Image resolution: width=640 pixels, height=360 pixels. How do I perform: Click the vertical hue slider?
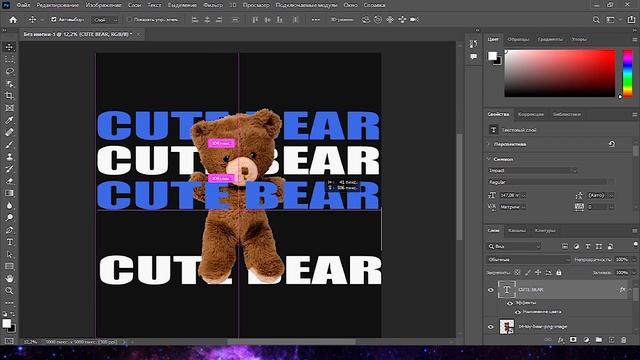pos(628,73)
